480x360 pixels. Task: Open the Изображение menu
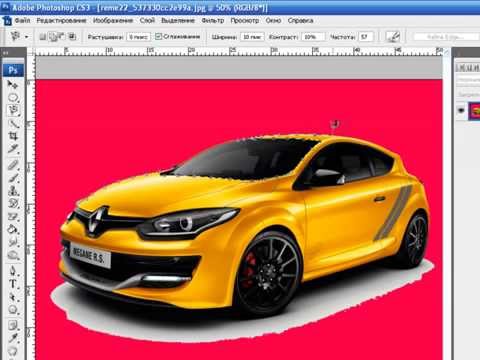point(113,21)
